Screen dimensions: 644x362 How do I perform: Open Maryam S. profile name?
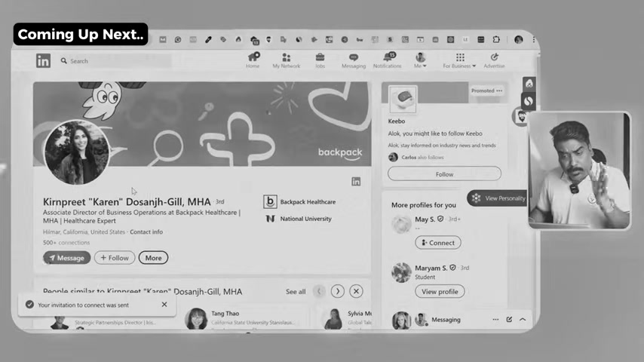[x=431, y=268]
